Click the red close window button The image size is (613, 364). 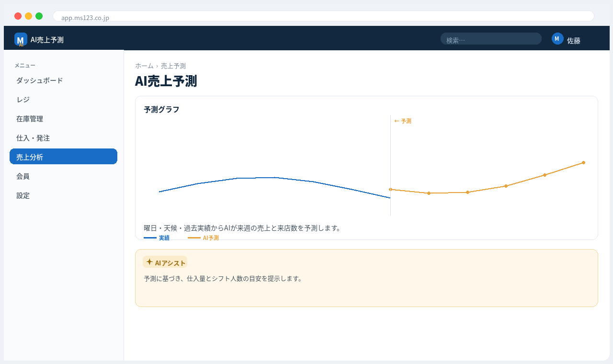pyautogui.click(x=18, y=16)
